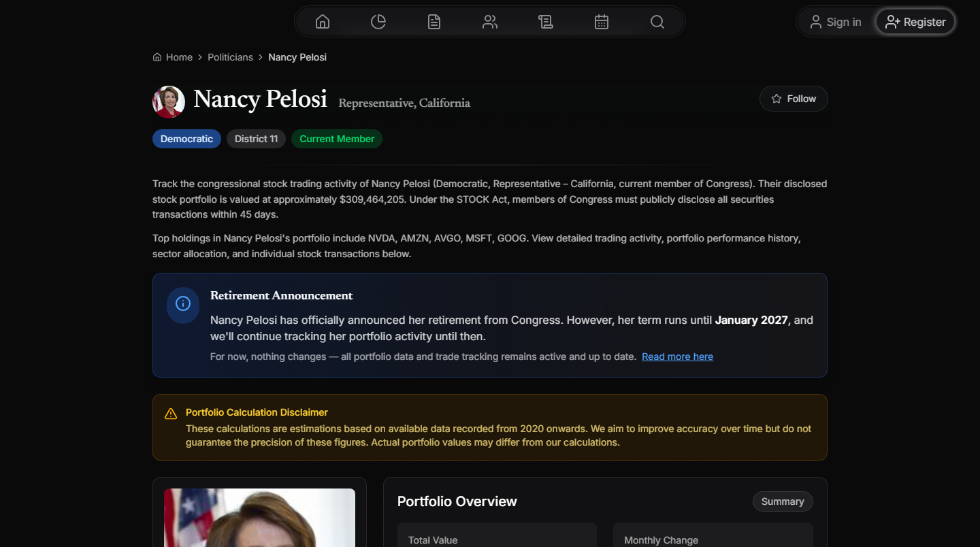Click the 'Monthly Change' card label
The width and height of the screenshot is (980, 547).
661,540
